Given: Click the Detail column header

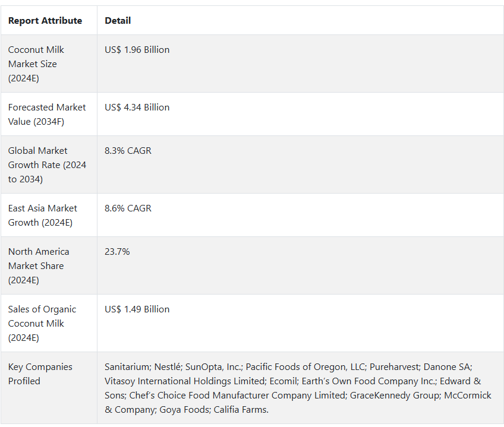Looking at the screenshot, I should click(118, 21).
